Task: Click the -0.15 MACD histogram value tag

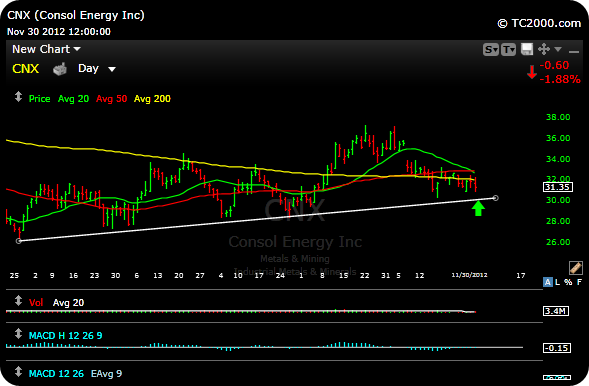Action: coord(557,348)
